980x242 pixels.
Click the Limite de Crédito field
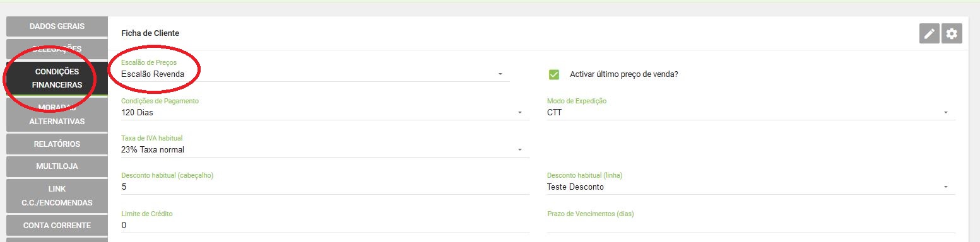325,225
